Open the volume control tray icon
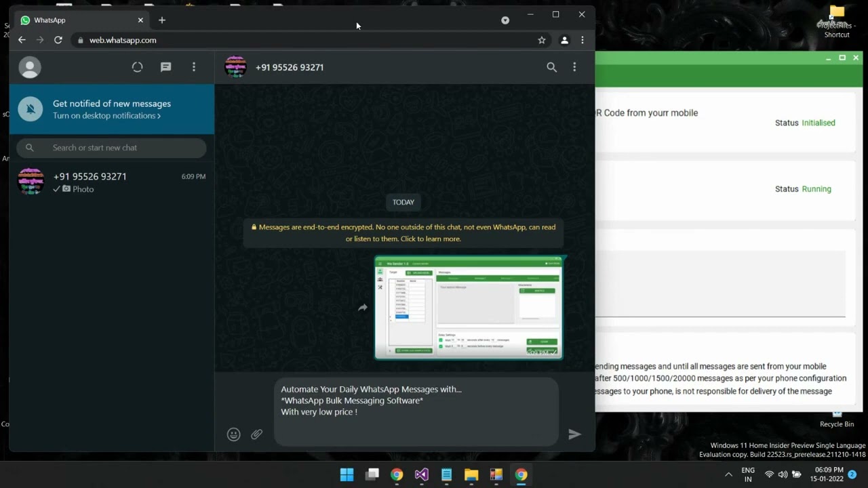The width and height of the screenshot is (868, 488). tap(783, 474)
